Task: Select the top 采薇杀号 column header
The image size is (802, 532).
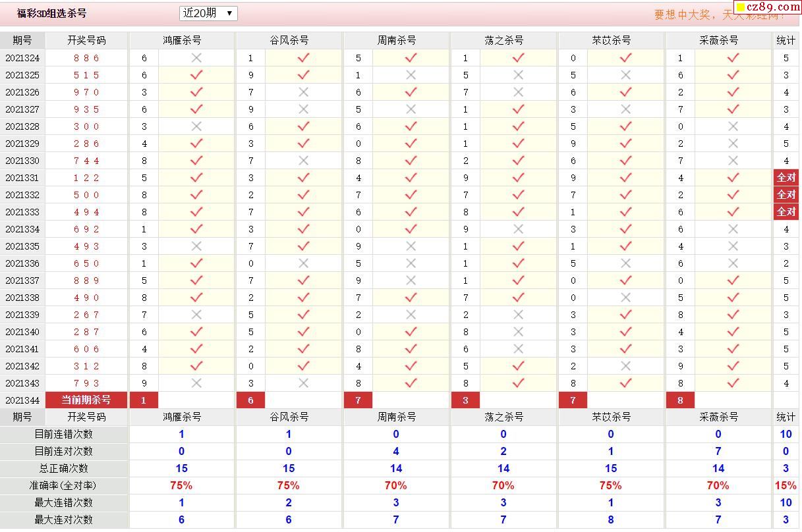Action: pos(718,40)
